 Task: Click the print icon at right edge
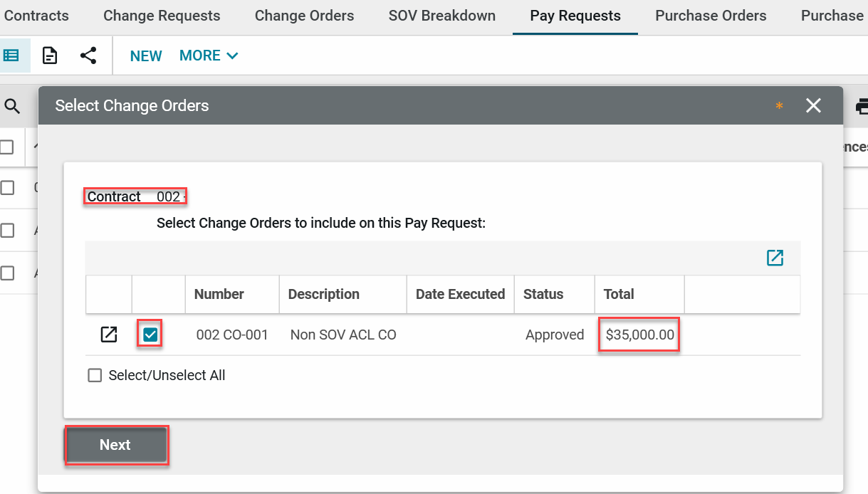(862, 106)
